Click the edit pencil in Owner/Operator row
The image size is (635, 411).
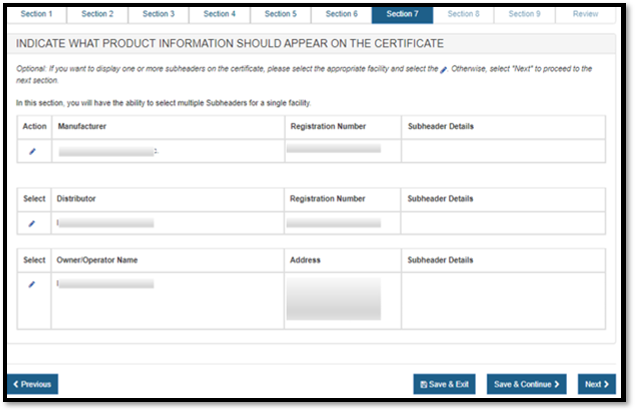coord(32,284)
